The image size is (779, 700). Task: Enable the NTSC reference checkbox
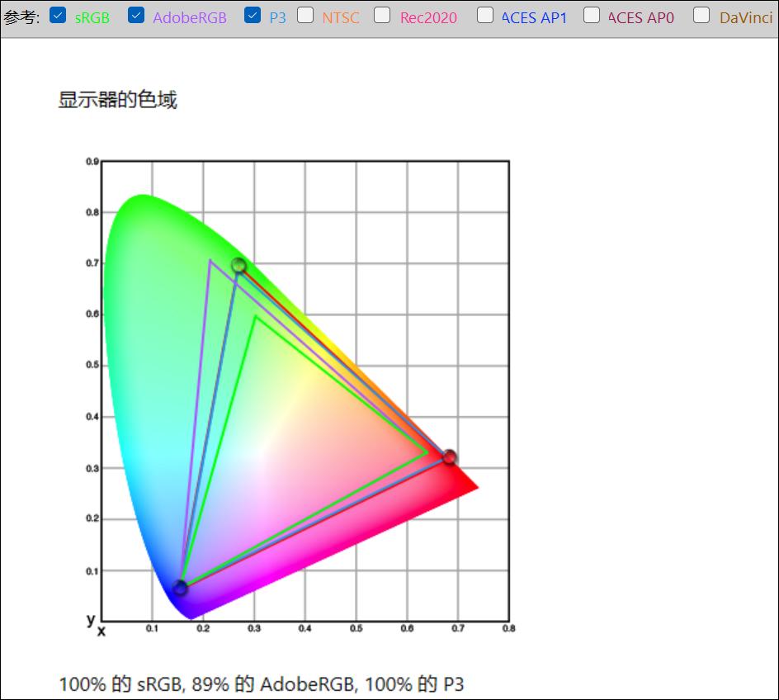305,16
